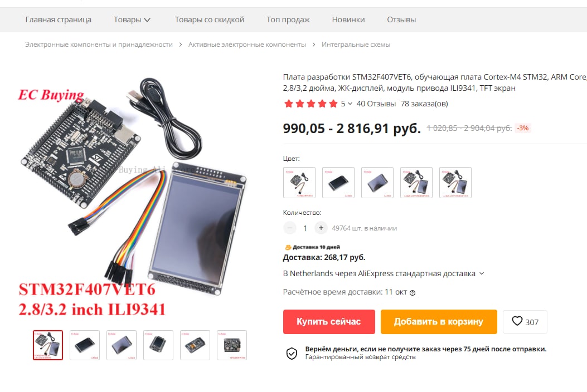The image size is (587, 392).
Task: Add item to wishlist via heart icon
Action: tap(517, 321)
